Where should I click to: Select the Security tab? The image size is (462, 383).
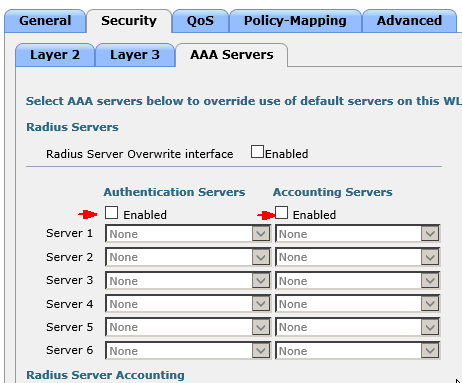[x=129, y=21]
